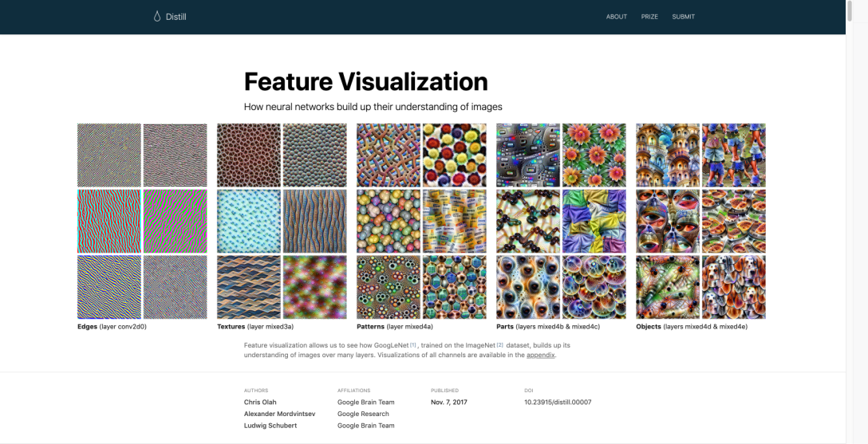Open Alexander Mordvintsev's author link

[281, 414]
